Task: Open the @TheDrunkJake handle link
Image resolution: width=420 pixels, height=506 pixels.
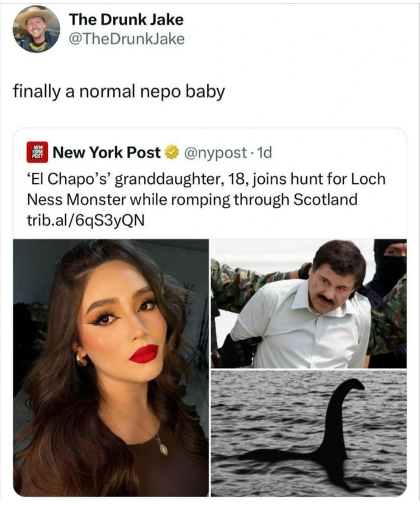Action: coord(127,39)
